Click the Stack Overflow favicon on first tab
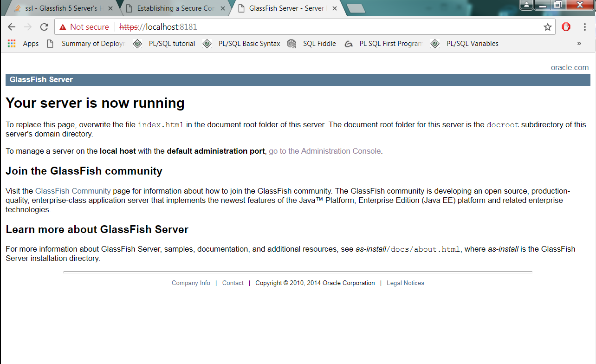 [17, 8]
